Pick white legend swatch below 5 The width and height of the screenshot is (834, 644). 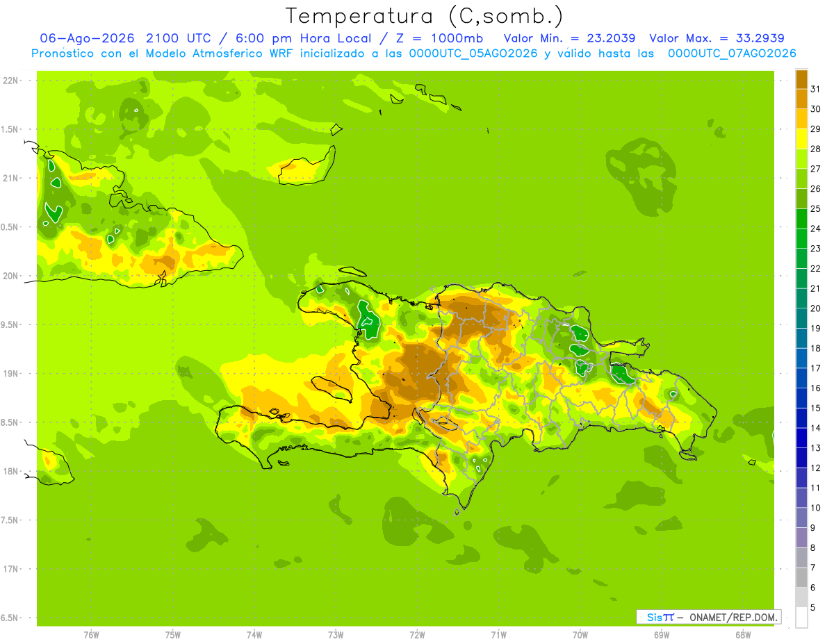[801, 618]
